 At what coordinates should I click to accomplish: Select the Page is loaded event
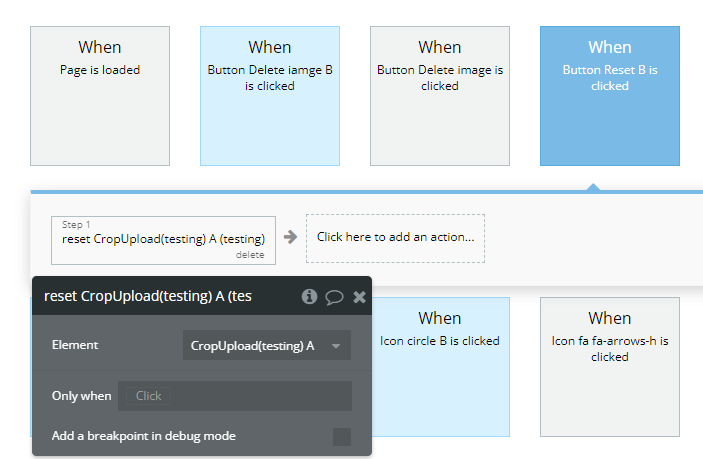100,95
